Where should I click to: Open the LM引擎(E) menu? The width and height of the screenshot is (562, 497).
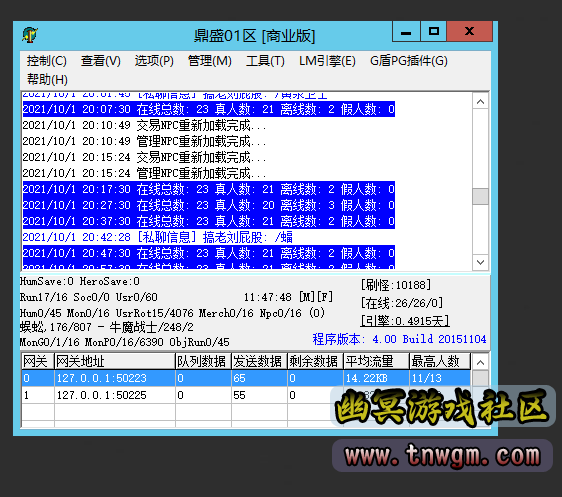click(x=327, y=61)
